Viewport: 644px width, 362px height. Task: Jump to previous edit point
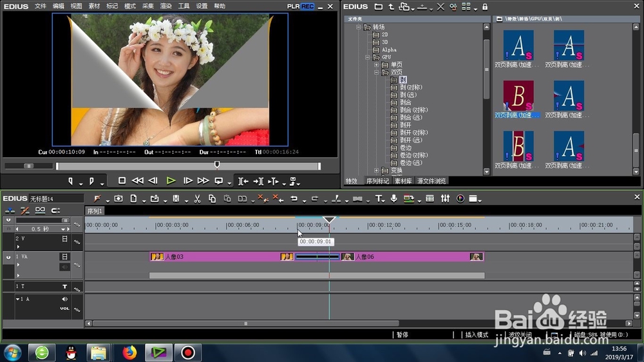coord(243,181)
